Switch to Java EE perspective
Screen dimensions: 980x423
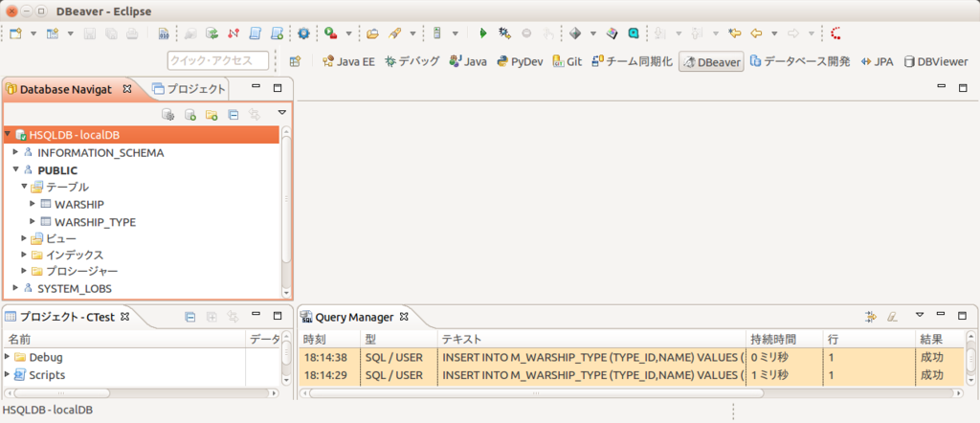[x=348, y=61]
